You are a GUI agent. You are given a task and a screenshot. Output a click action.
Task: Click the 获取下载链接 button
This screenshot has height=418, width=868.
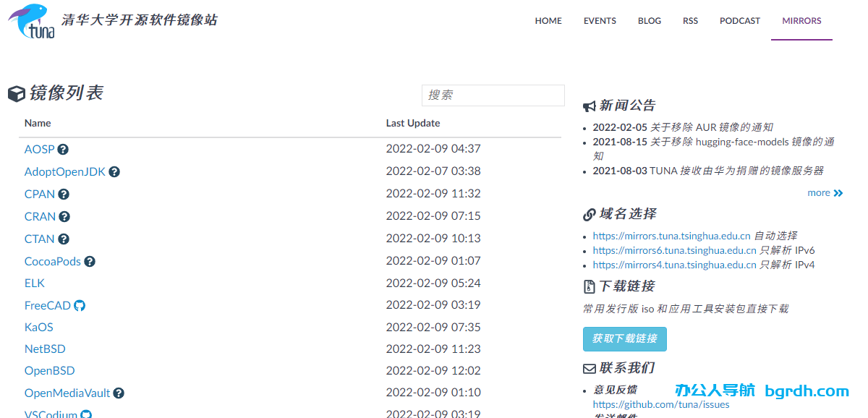(x=624, y=338)
